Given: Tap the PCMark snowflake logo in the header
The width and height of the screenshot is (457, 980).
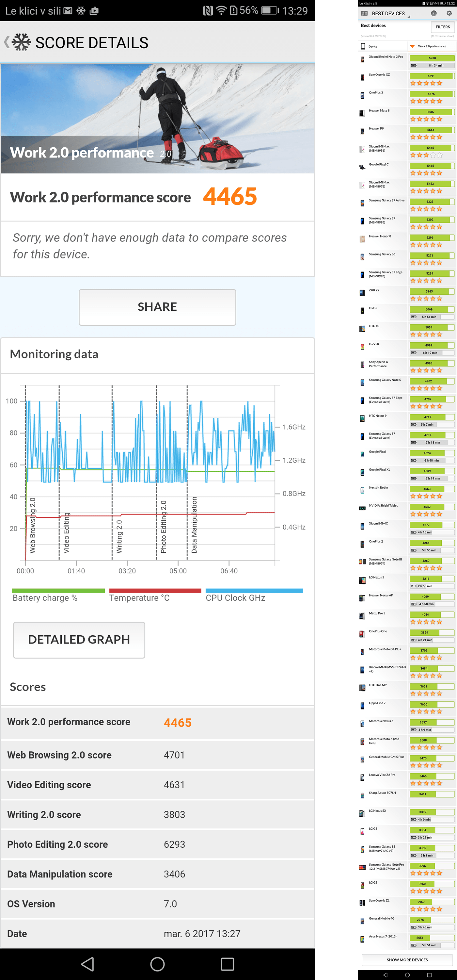Looking at the screenshot, I should click(x=21, y=42).
